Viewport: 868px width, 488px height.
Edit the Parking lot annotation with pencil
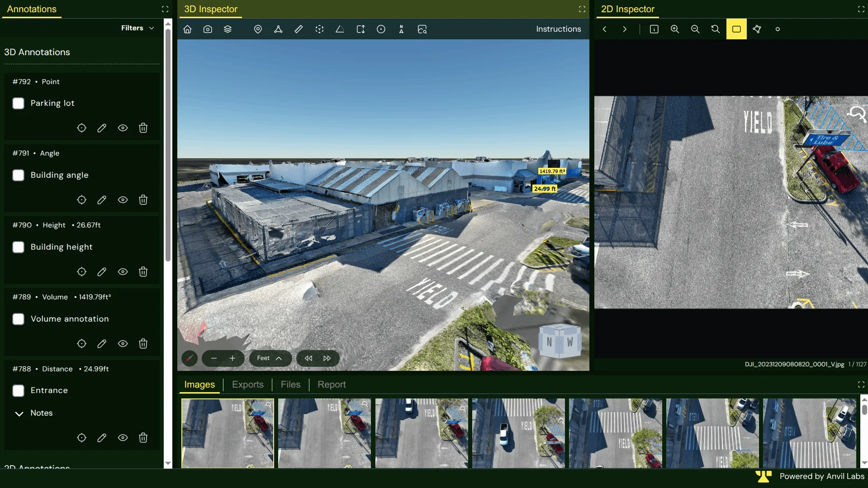pyautogui.click(x=102, y=128)
